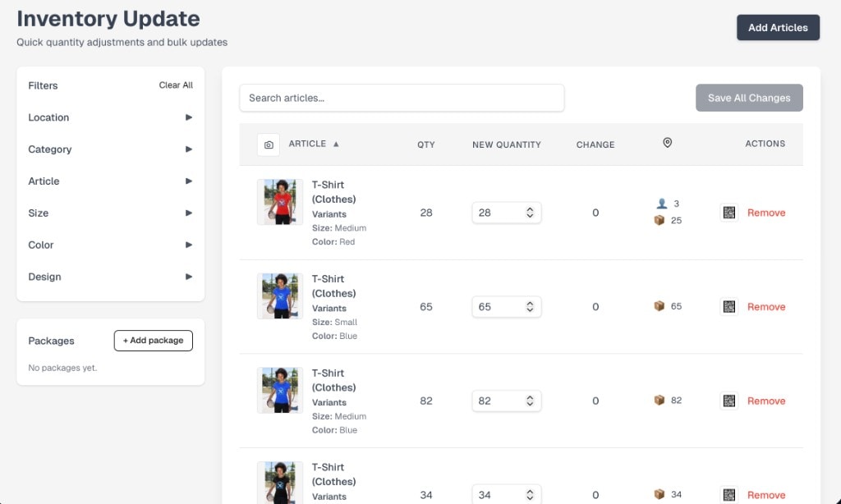Remove the Medium Red T-Shirt row
The width and height of the screenshot is (841, 504).
coord(766,213)
